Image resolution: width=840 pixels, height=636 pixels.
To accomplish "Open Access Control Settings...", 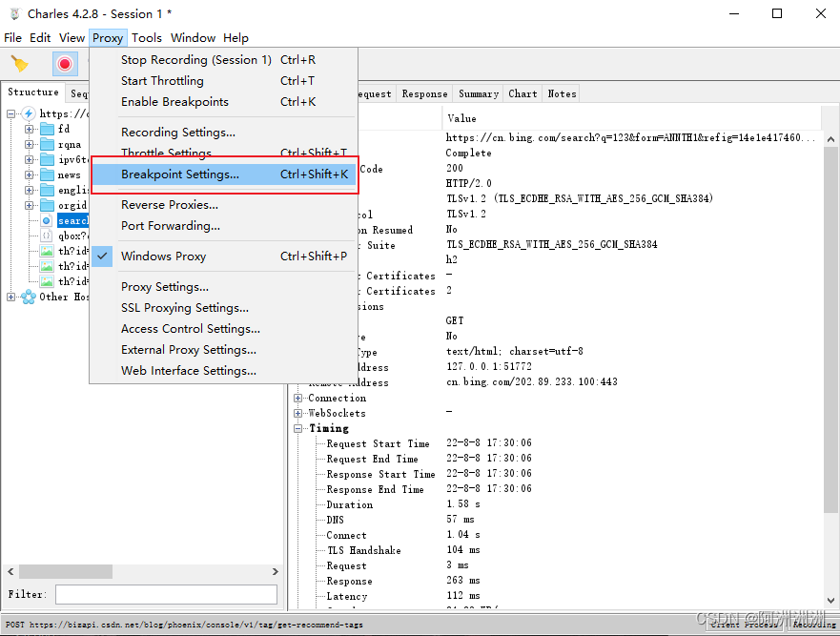I will (x=224, y=328).
